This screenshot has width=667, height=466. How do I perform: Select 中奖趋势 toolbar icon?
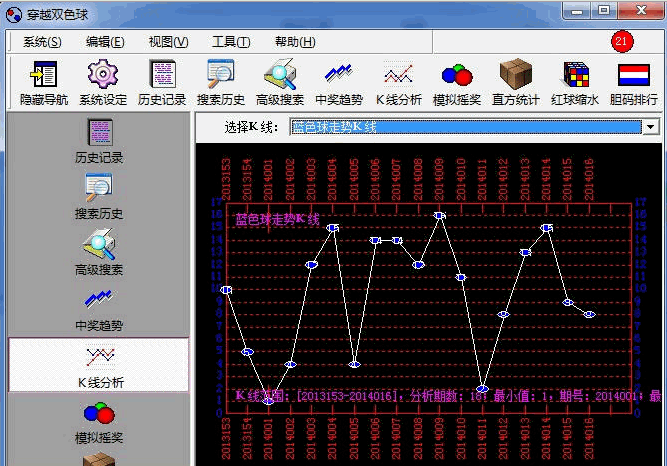click(339, 83)
